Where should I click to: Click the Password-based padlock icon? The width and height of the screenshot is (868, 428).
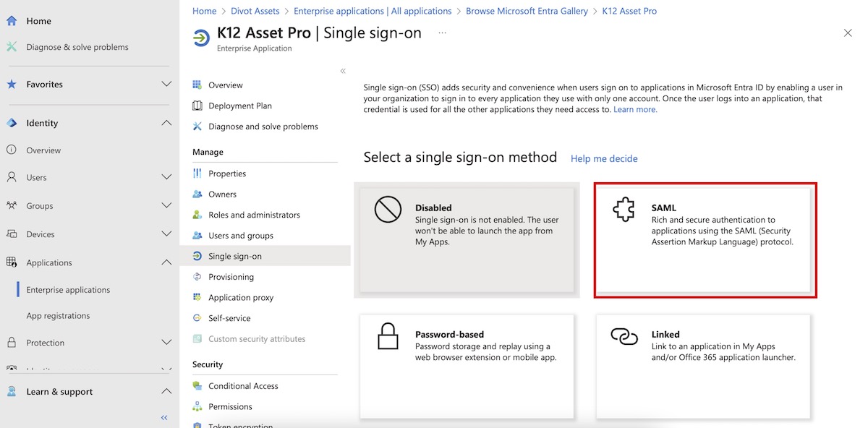pyautogui.click(x=388, y=336)
